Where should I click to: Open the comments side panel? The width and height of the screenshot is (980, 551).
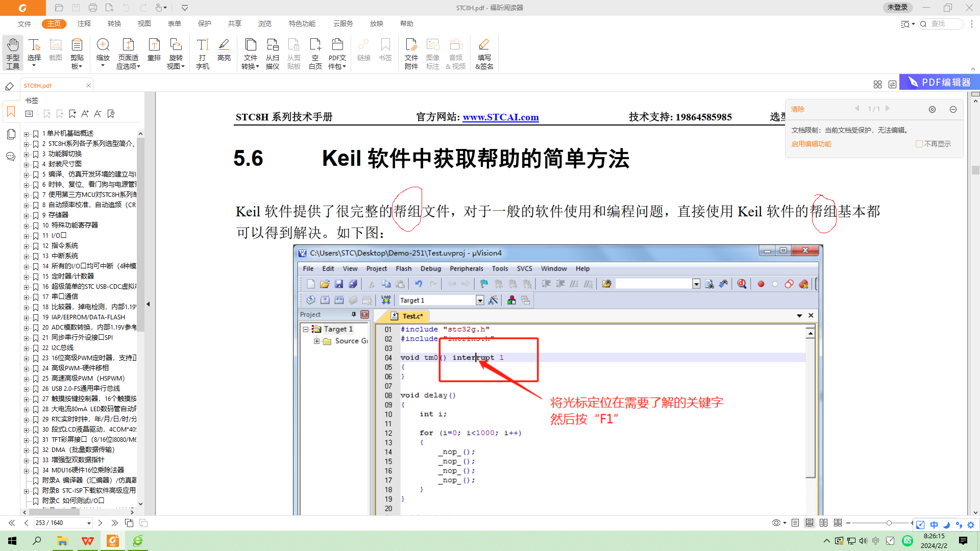[x=11, y=156]
